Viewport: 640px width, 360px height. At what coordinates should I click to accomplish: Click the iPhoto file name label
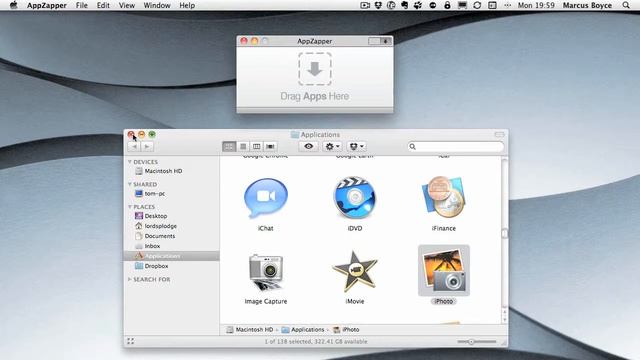(444, 301)
